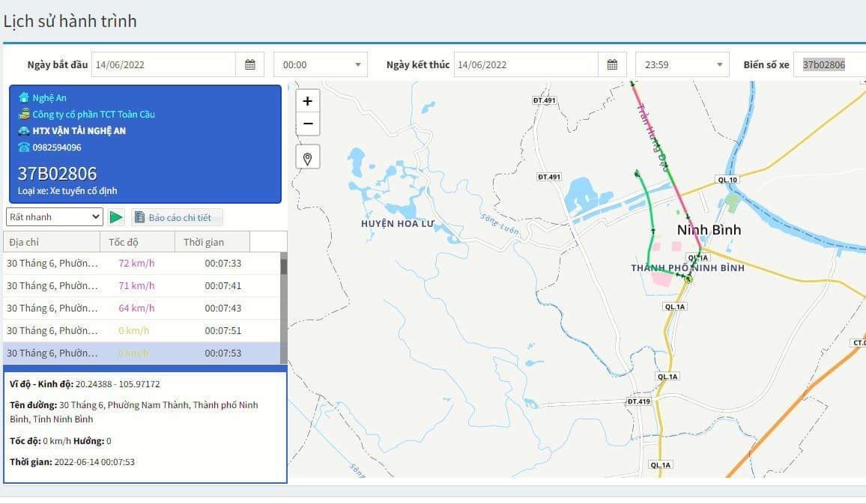This screenshot has height=504, width=866.
Task: Click the green route start arrow marker
Action: point(637,174)
